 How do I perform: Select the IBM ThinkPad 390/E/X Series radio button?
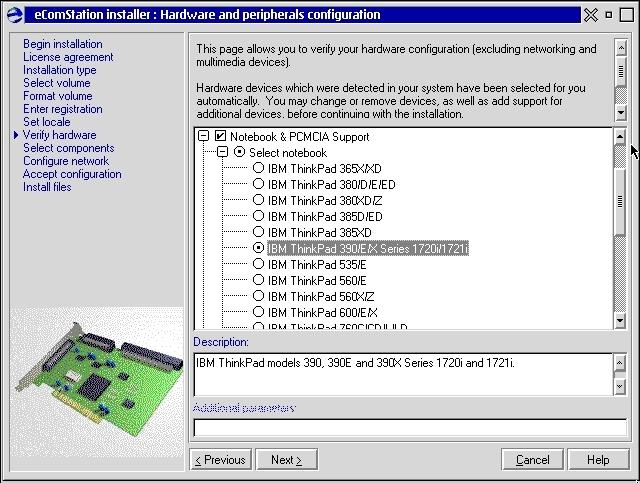click(258, 248)
